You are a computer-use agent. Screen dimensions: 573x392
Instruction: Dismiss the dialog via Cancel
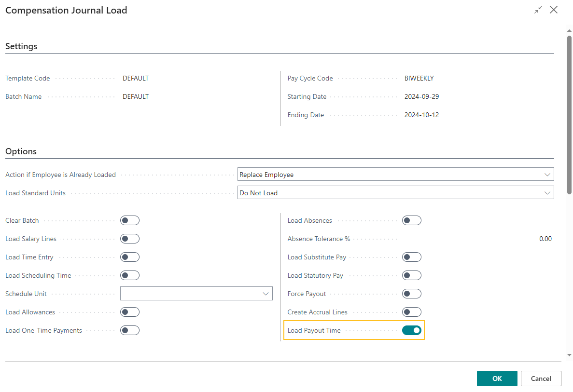click(541, 378)
